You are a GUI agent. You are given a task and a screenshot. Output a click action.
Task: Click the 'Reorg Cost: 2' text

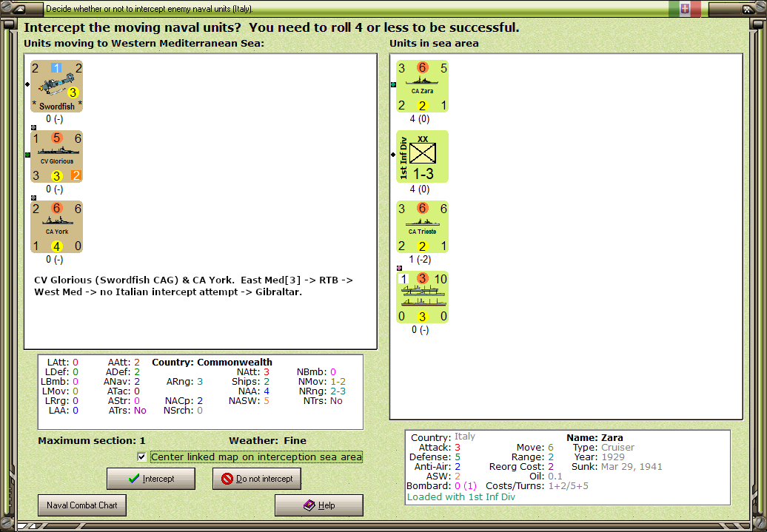[521, 466]
